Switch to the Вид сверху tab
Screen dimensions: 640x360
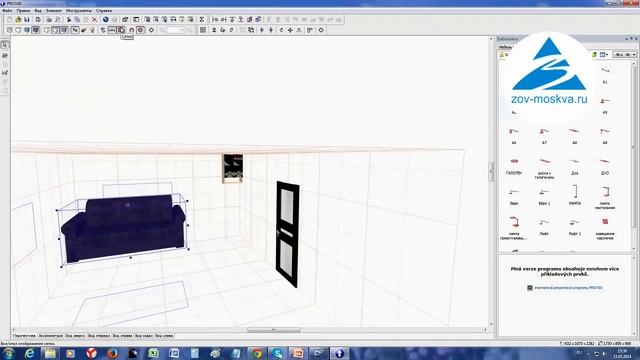pyautogui.click(x=76, y=336)
